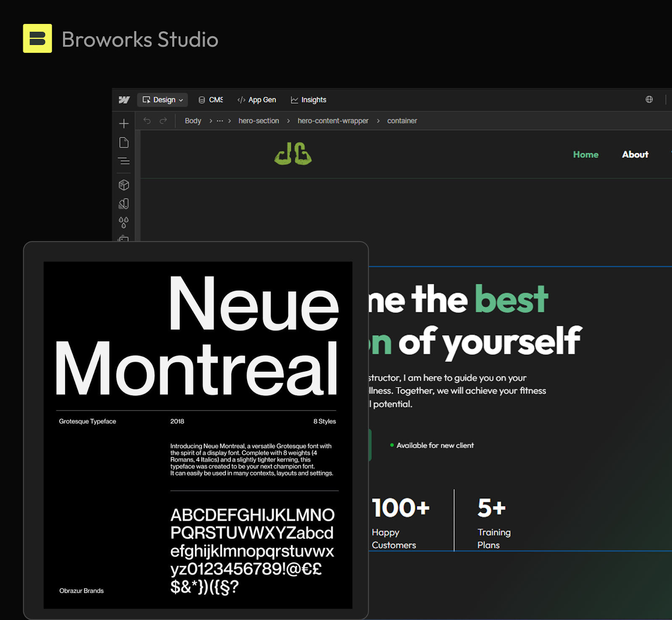672x620 pixels.
Task: Switch to the App Gen tab
Action: coord(257,99)
